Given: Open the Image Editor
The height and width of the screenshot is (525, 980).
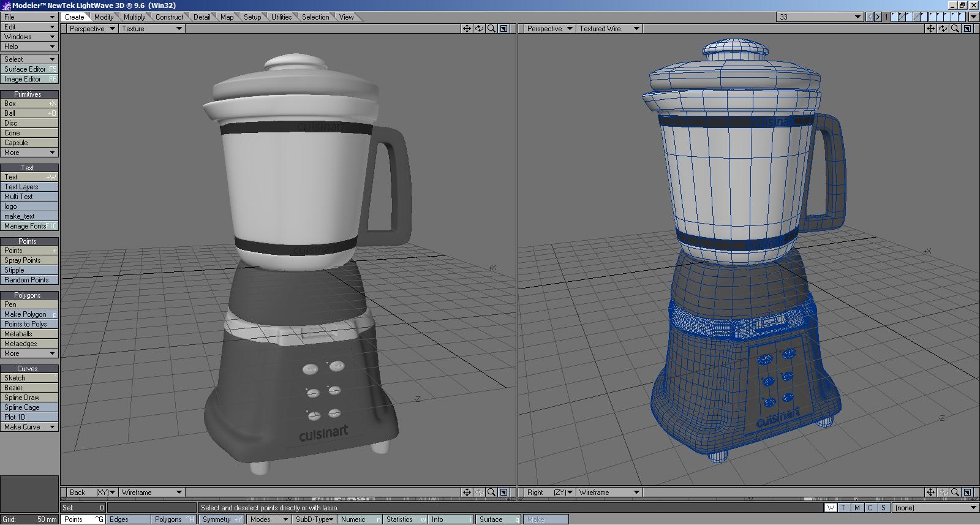Looking at the screenshot, I should (29, 79).
